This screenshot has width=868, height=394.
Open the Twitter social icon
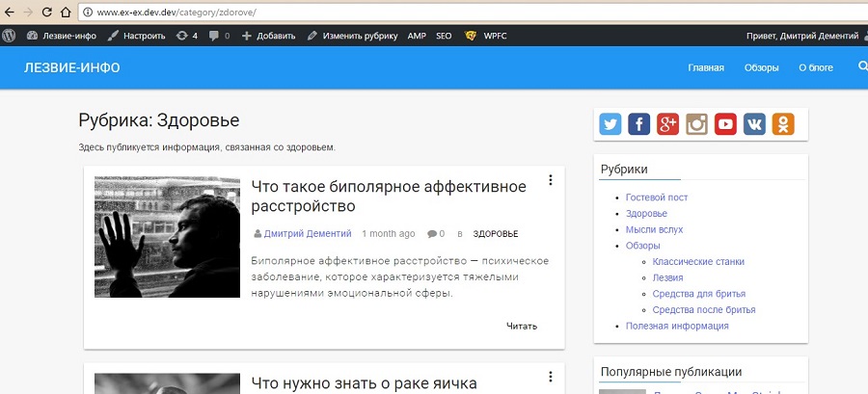(610, 123)
